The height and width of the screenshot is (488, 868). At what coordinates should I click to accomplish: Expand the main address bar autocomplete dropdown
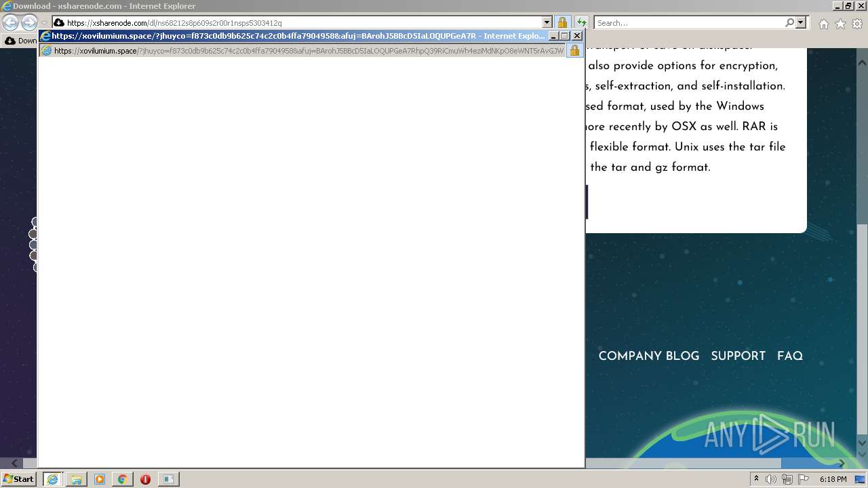point(548,23)
